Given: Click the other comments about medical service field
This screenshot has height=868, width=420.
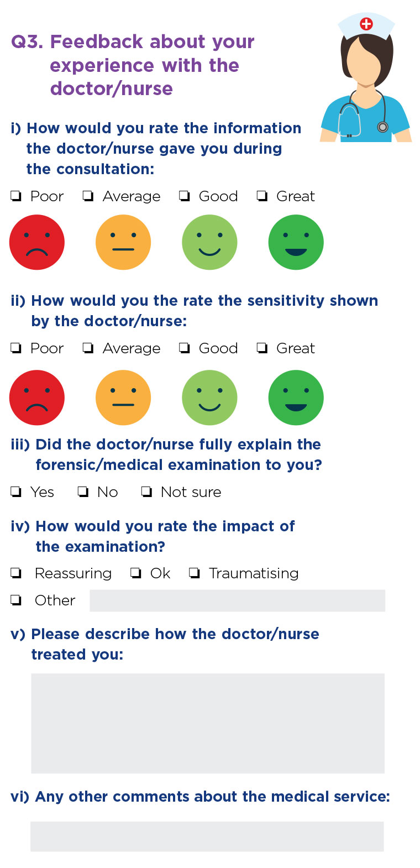Looking at the screenshot, I should [207, 836].
